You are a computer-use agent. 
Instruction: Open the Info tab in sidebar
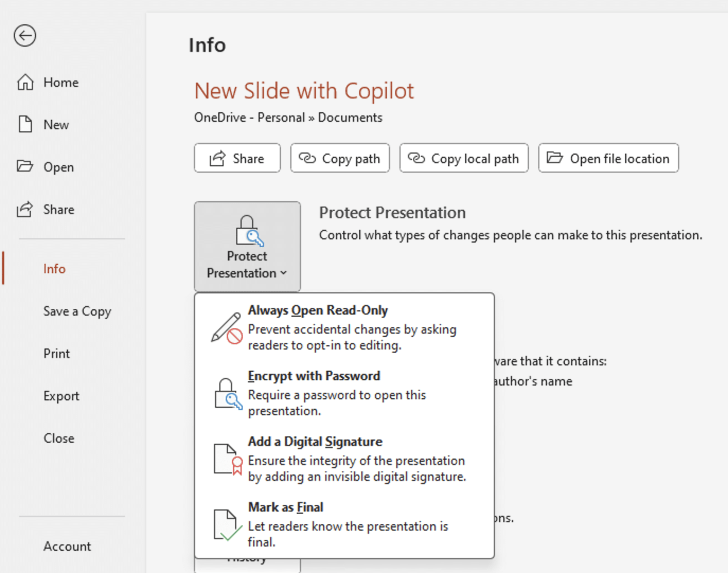[x=54, y=268]
